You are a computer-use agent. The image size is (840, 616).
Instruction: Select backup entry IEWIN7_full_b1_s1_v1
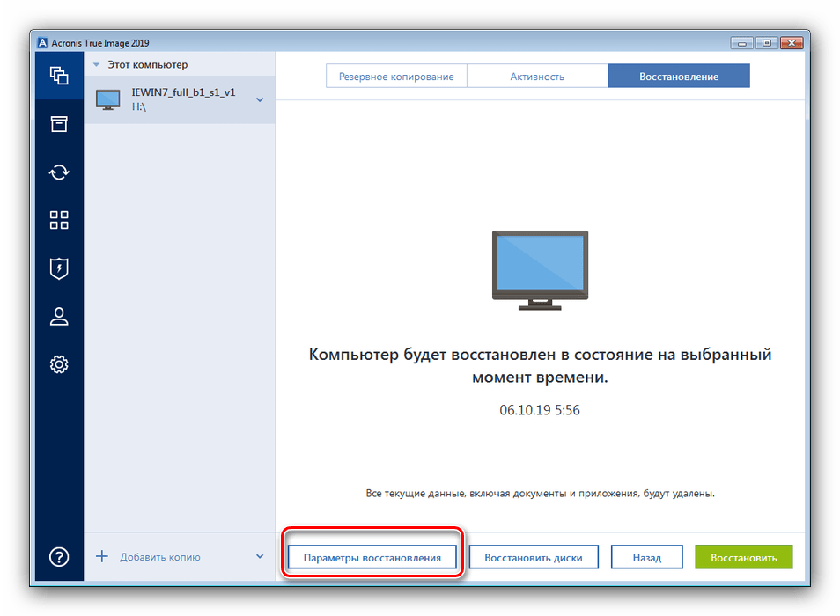coord(180,99)
